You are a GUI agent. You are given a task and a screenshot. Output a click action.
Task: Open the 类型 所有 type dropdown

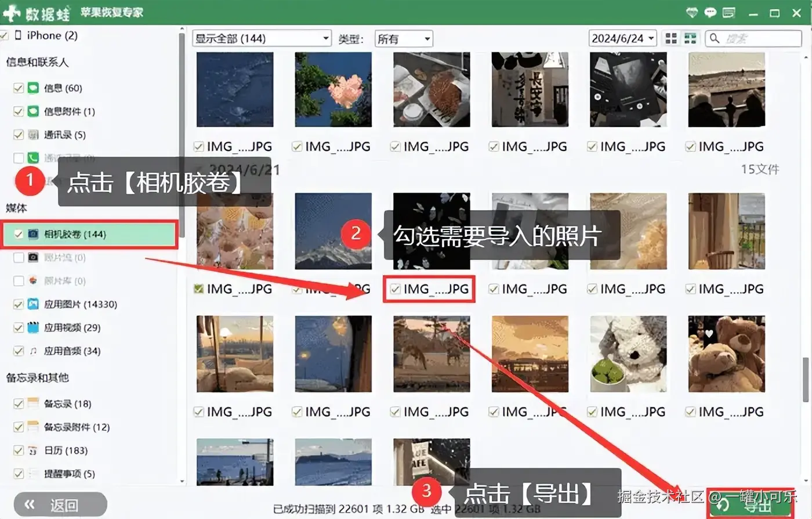click(x=404, y=39)
